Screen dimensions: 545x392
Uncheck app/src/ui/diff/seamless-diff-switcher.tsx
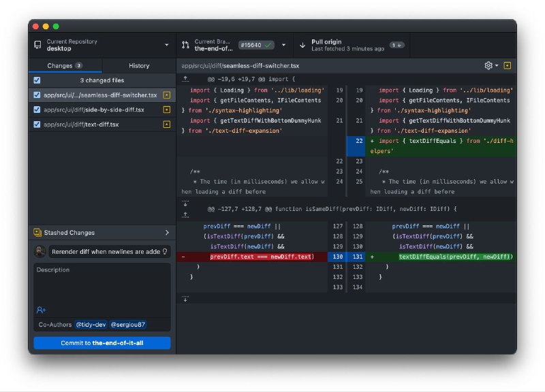[x=36, y=94]
